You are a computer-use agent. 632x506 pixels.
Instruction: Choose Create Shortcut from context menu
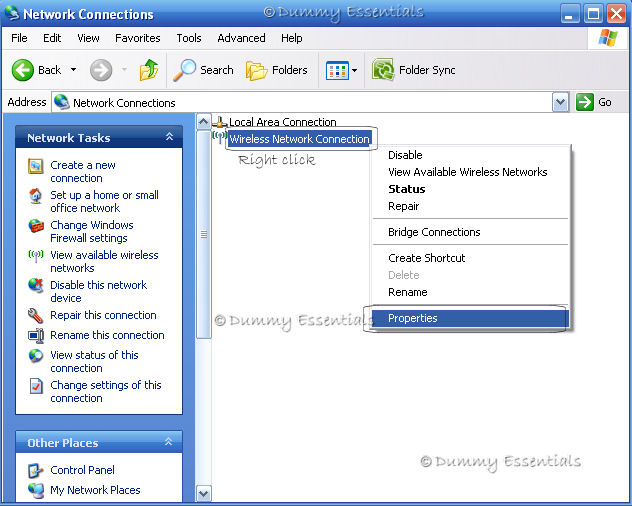click(x=471, y=258)
